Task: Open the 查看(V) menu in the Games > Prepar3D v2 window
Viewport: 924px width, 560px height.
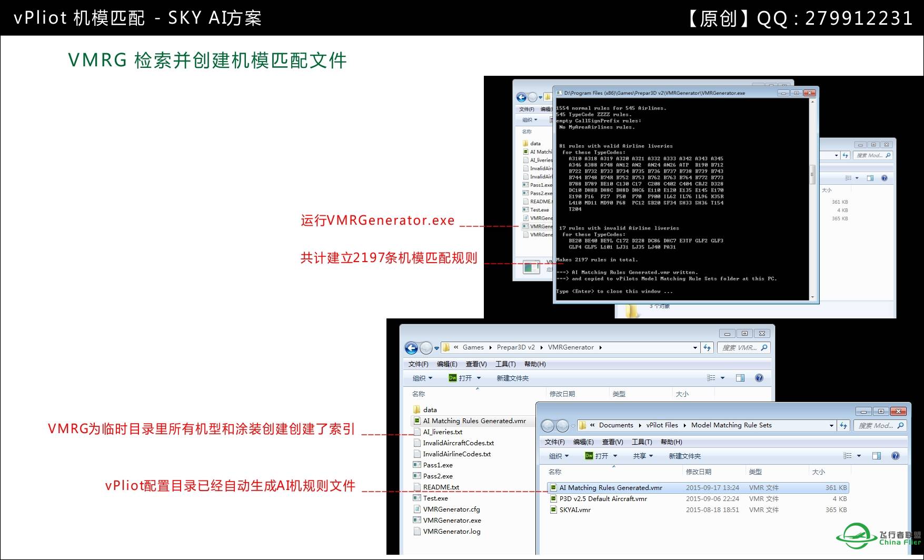Action: click(x=476, y=364)
